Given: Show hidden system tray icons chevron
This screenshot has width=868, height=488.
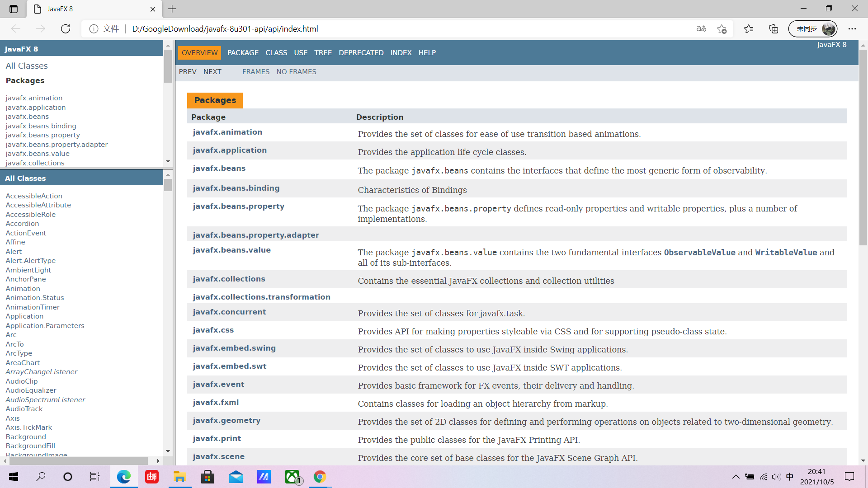Looking at the screenshot, I should pyautogui.click(x=736, y=477).
